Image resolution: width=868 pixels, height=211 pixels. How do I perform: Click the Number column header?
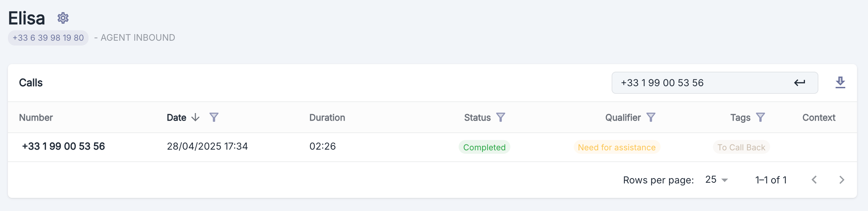pos(36,118)
